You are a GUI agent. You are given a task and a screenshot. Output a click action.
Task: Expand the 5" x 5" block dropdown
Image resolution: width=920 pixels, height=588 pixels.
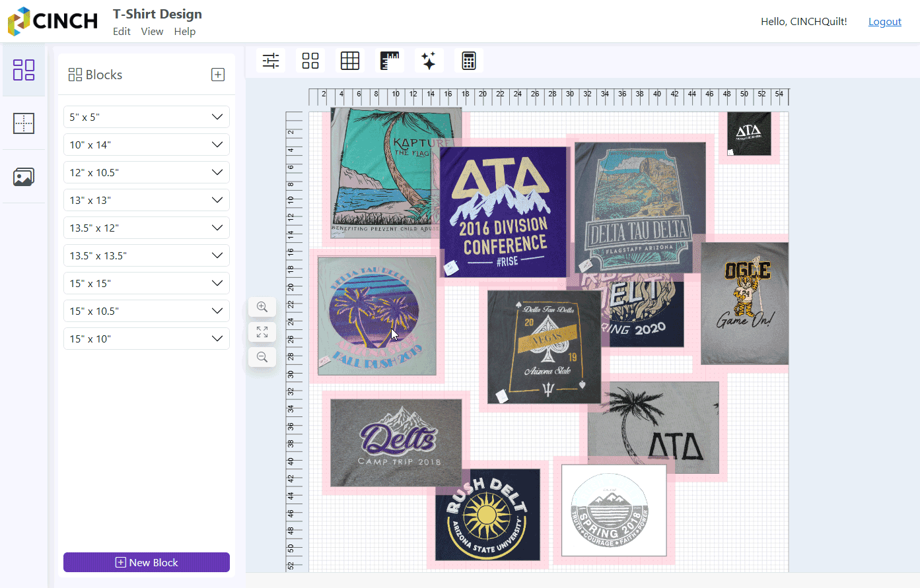pyautogui.click(x=217, y=117)
